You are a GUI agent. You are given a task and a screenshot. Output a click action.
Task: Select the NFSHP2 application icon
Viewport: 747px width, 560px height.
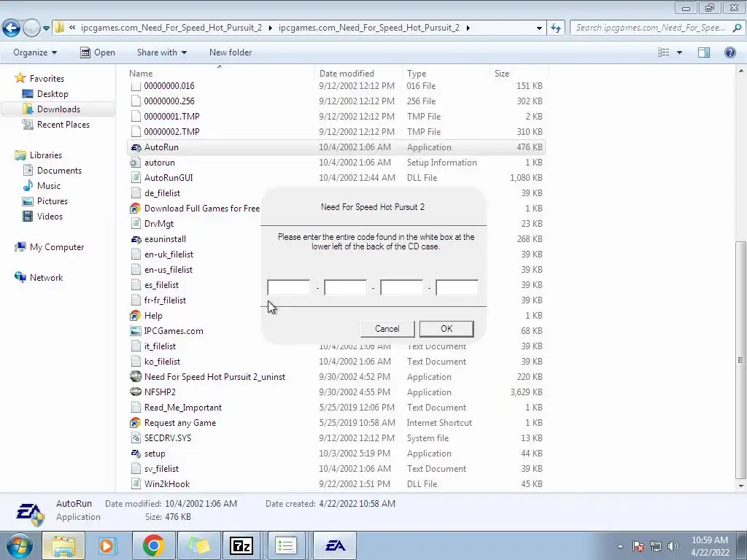(136, 392)
